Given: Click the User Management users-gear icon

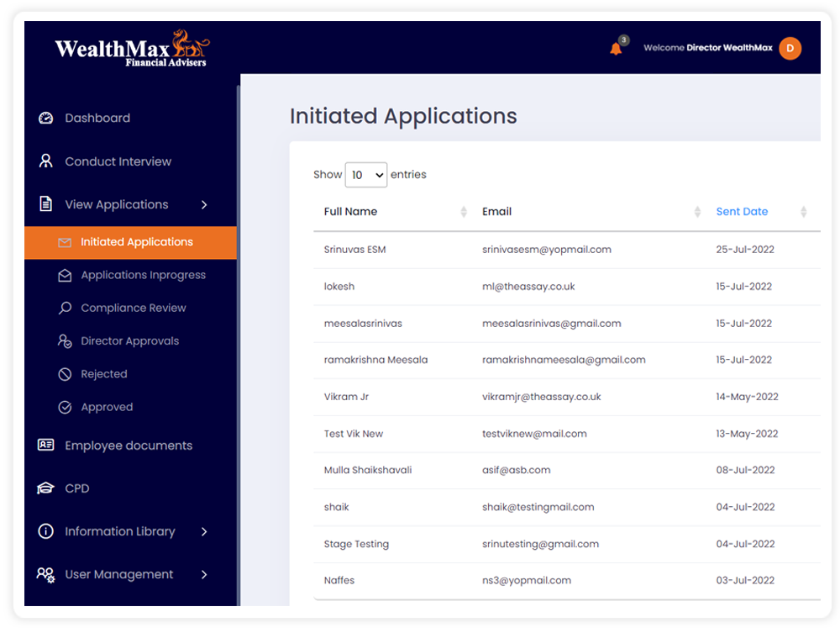Looking at the screenshot, I should point(46,575).
